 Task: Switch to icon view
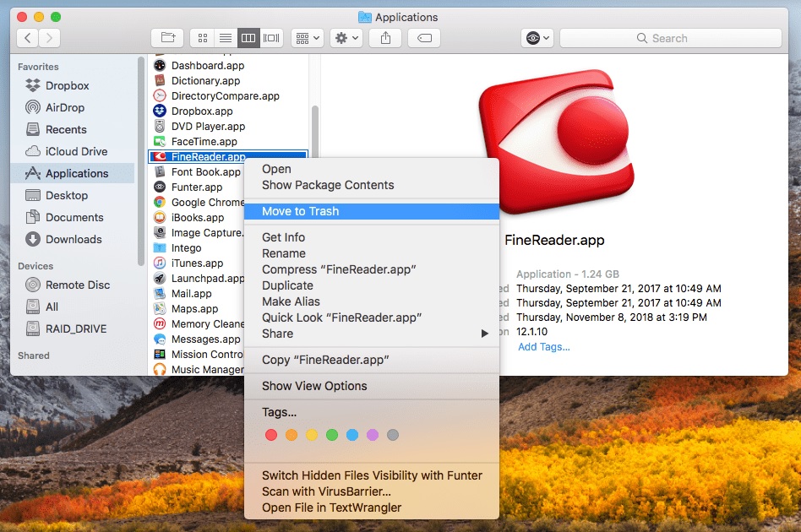coord(202,38)
